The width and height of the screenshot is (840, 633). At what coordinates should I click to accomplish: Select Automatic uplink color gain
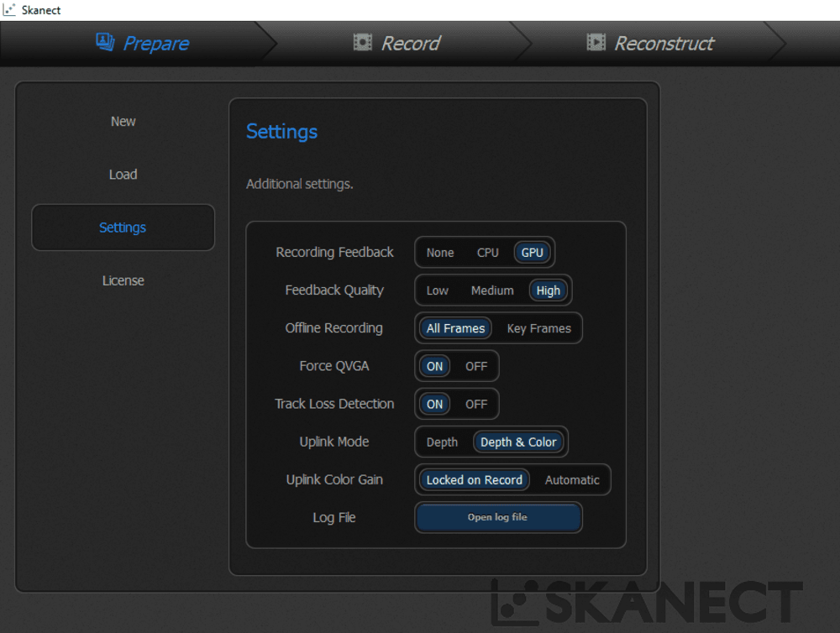click(x=572, y=480)
